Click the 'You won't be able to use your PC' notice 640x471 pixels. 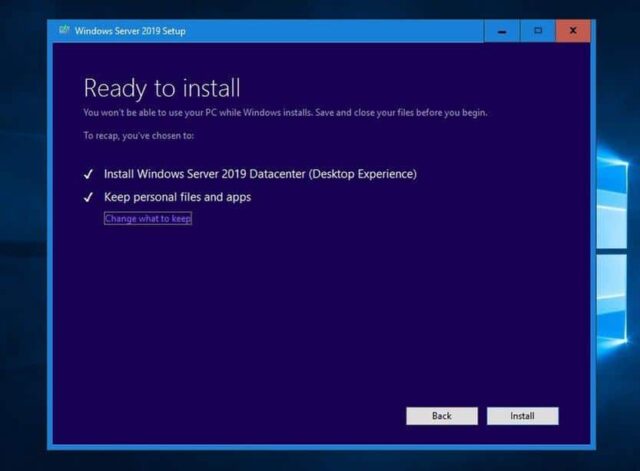tap(285, 113)
